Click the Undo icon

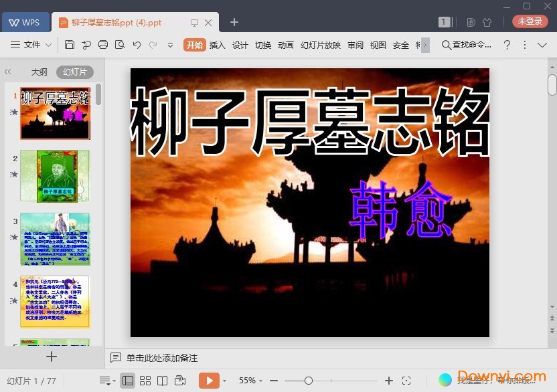[136, 45]
